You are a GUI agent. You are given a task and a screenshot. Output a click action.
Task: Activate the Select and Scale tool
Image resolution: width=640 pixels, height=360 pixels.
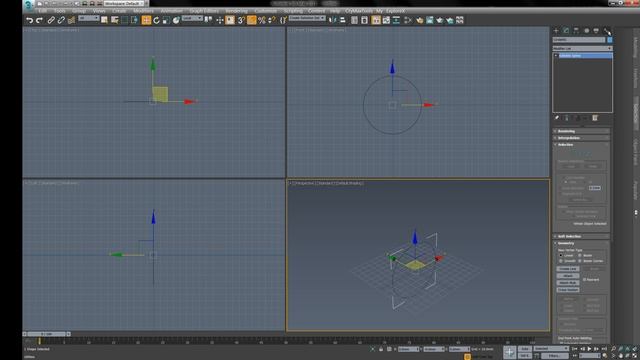166,20
